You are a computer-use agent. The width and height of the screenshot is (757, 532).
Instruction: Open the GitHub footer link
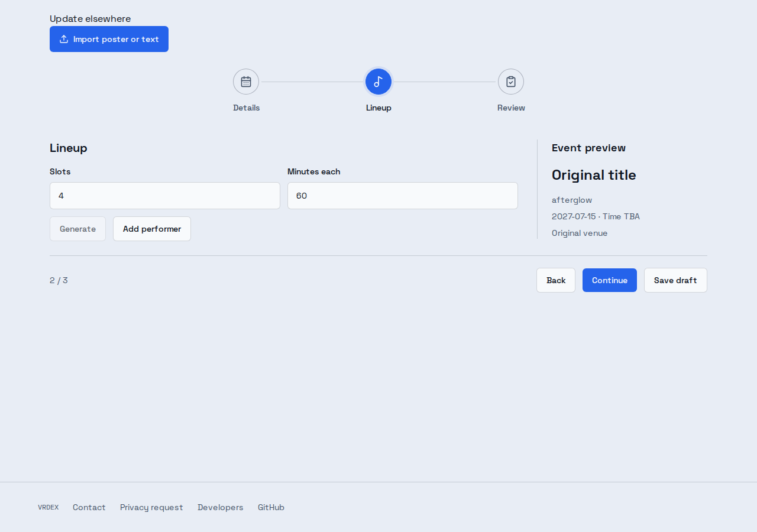271,507
